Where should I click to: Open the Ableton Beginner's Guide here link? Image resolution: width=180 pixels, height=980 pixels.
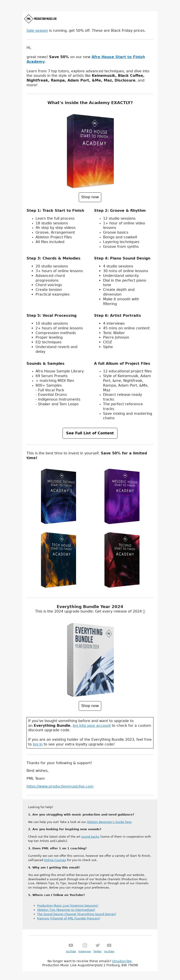109,822
